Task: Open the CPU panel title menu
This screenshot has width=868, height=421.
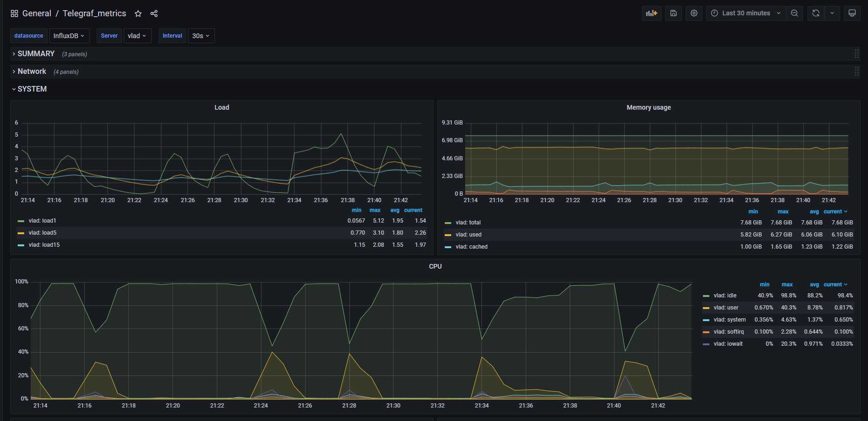Action: [x=435, y=266]
